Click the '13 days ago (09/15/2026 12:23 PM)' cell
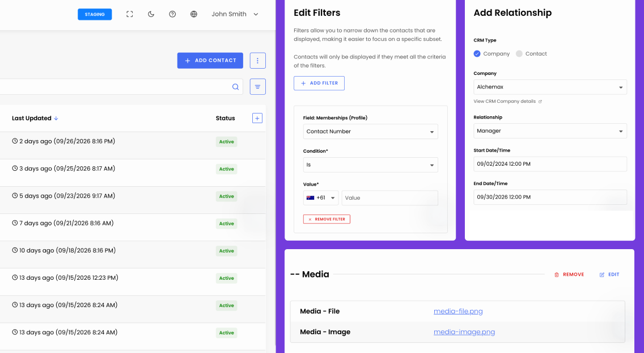 pyautogui.click(x=65, y=278)
